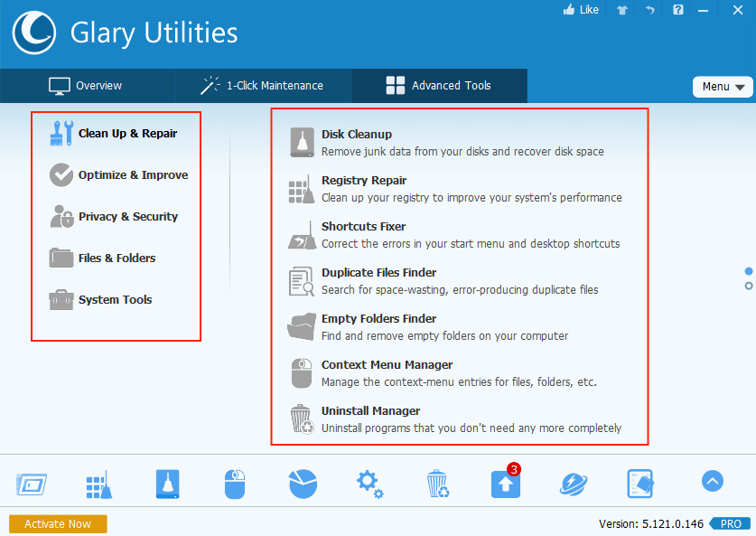Click the eraser-on-page dock icon
This screenshot has width=756, height=536.
(640, 484)
